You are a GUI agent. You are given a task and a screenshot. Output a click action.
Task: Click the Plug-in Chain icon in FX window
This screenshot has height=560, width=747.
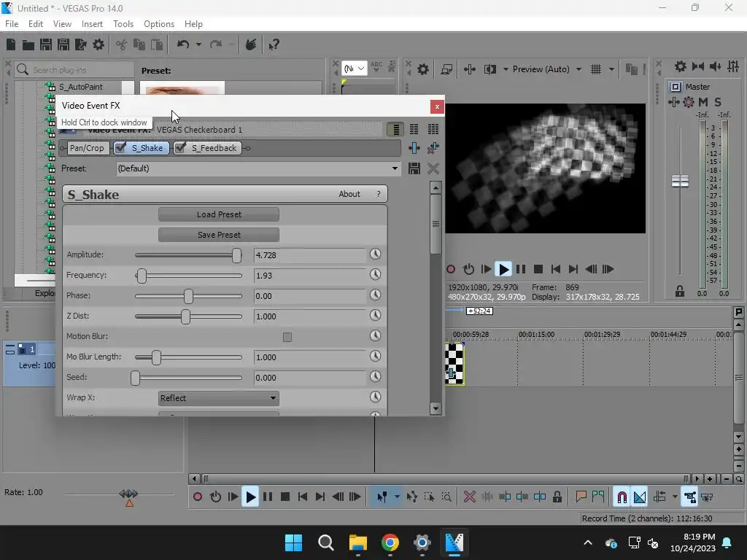[414, 148]
